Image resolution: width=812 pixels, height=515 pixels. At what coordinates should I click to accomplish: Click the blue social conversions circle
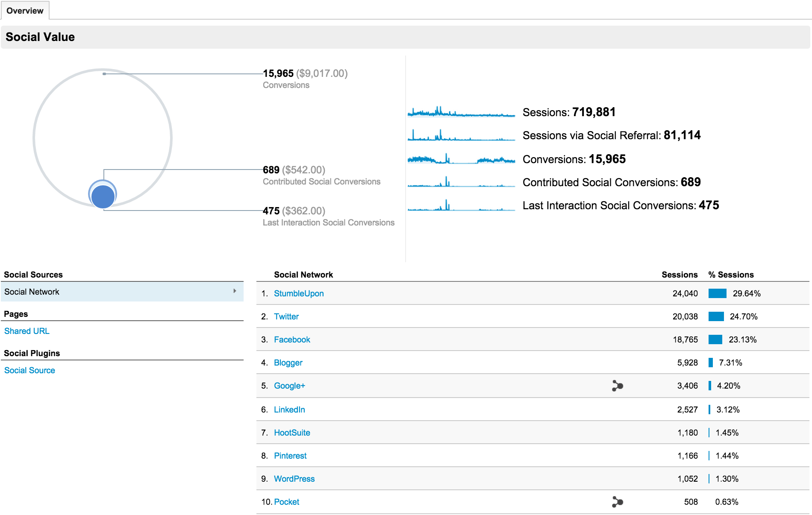pos(103,196)
